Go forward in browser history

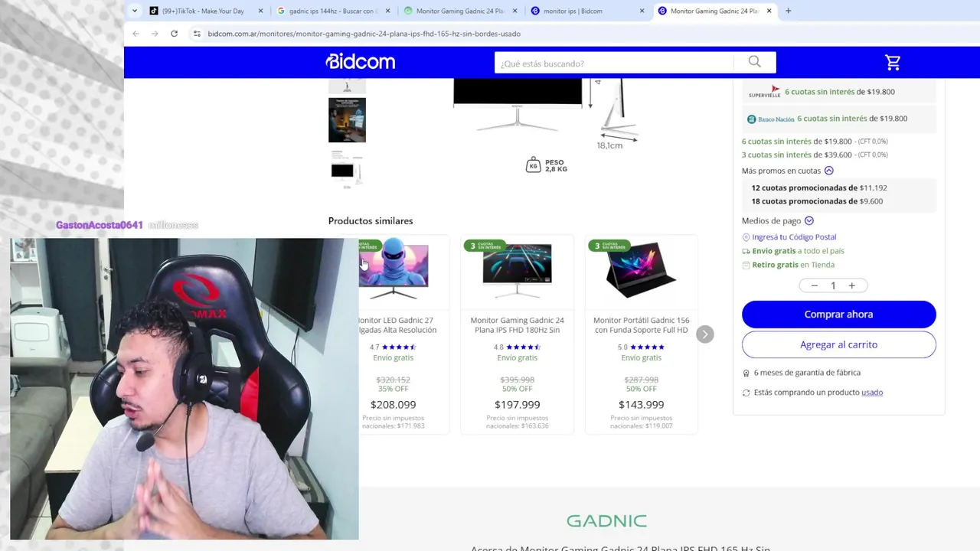click(155, 34)
